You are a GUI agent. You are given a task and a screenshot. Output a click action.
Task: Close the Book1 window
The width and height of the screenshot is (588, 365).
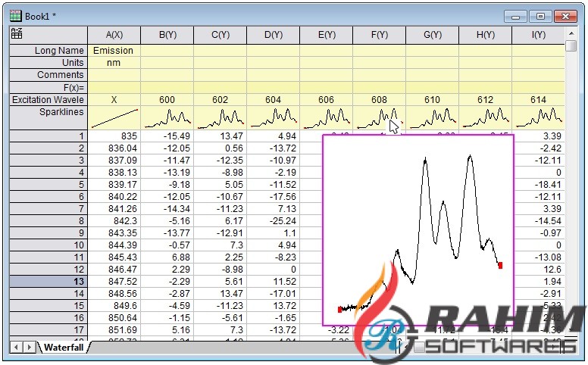[x=565, y=17]
